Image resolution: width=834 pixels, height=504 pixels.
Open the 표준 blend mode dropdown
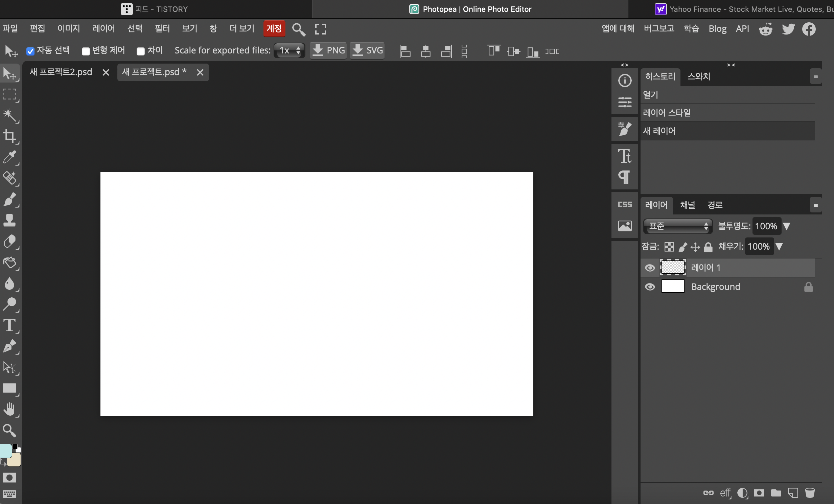[678, 226]
